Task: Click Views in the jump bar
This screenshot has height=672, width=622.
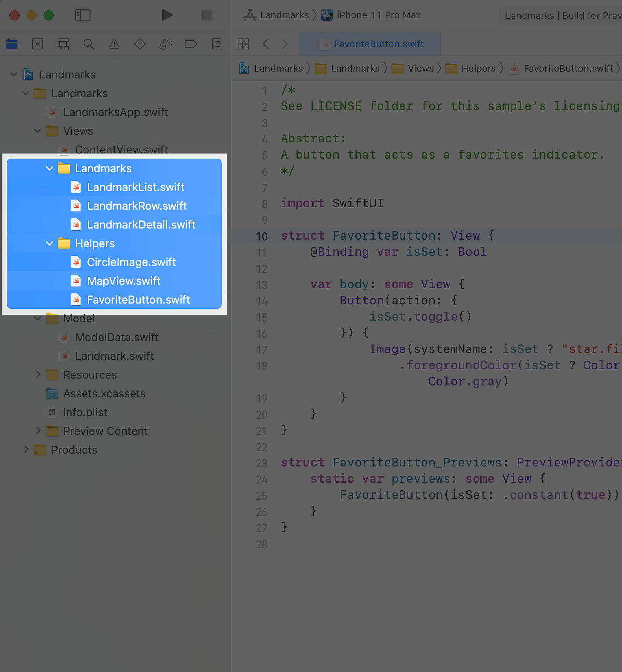Action: pos(413,68)
